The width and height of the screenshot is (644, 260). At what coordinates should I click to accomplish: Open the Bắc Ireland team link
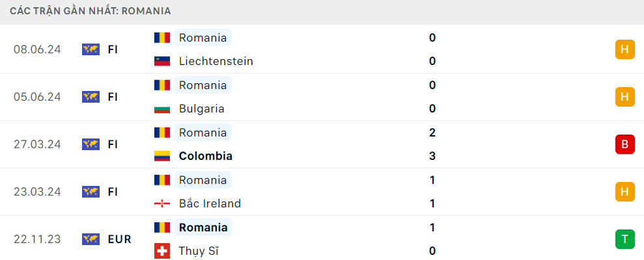coord(210,203)
